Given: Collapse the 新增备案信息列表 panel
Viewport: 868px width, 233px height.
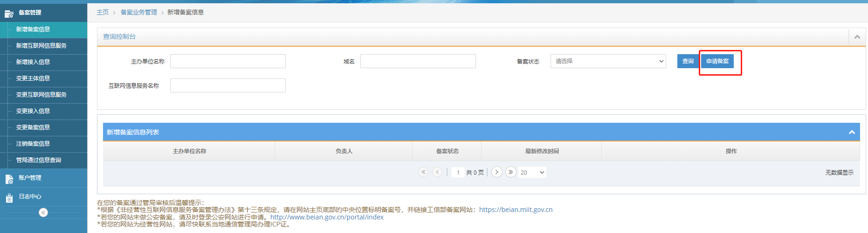Looking at the screenshot, I should click(852, 133).
